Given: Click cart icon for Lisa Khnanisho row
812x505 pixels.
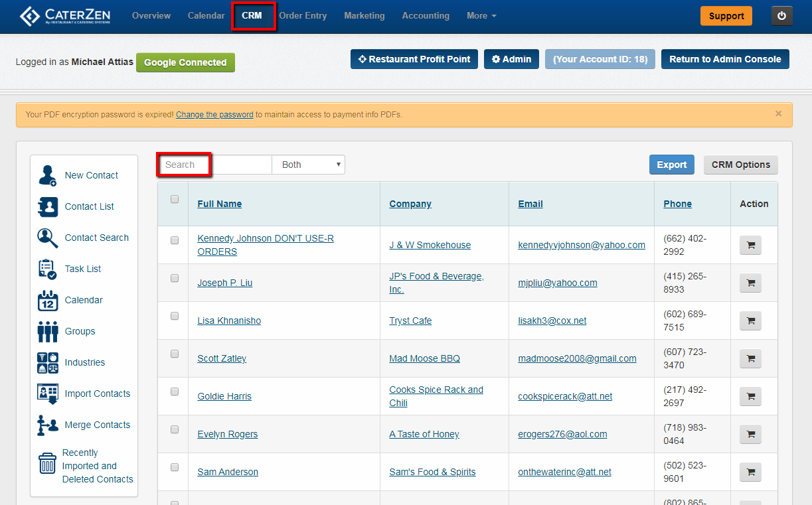Looking at the screenshot, I should [x=751, y=321].
